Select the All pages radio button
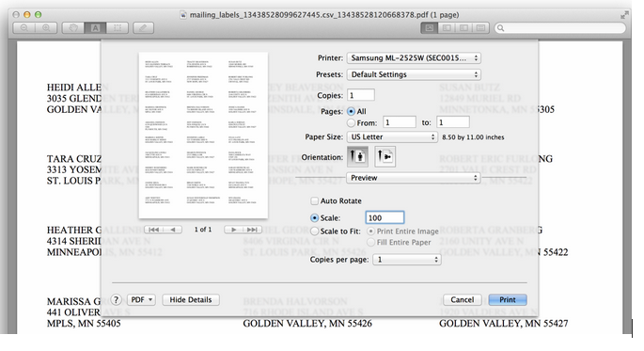The image size is (644, 351). [351, 111]
